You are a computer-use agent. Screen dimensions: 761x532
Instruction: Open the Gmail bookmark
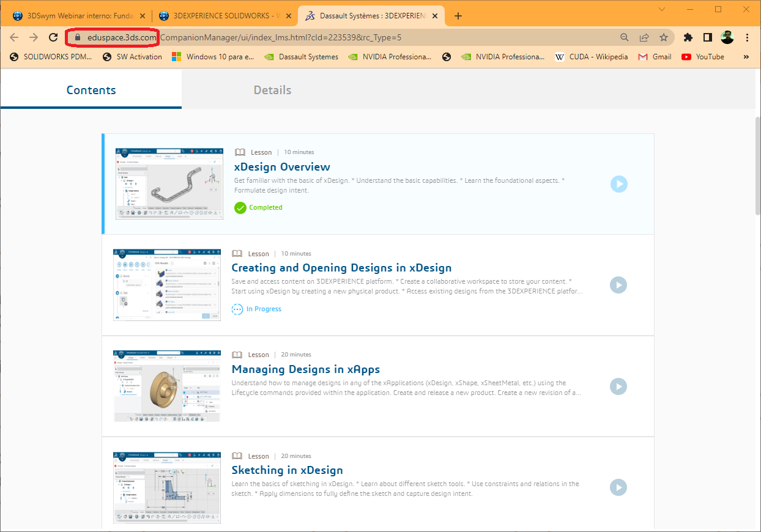point(655,57)
